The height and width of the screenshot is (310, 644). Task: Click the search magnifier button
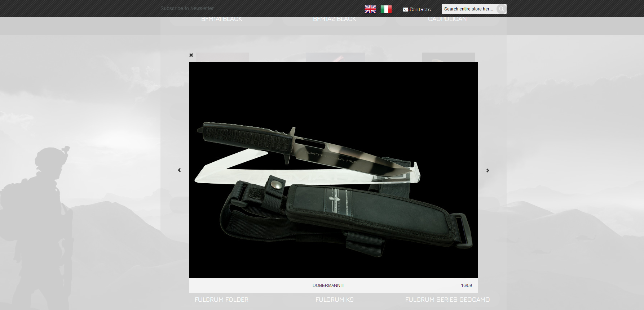[501, 9]
